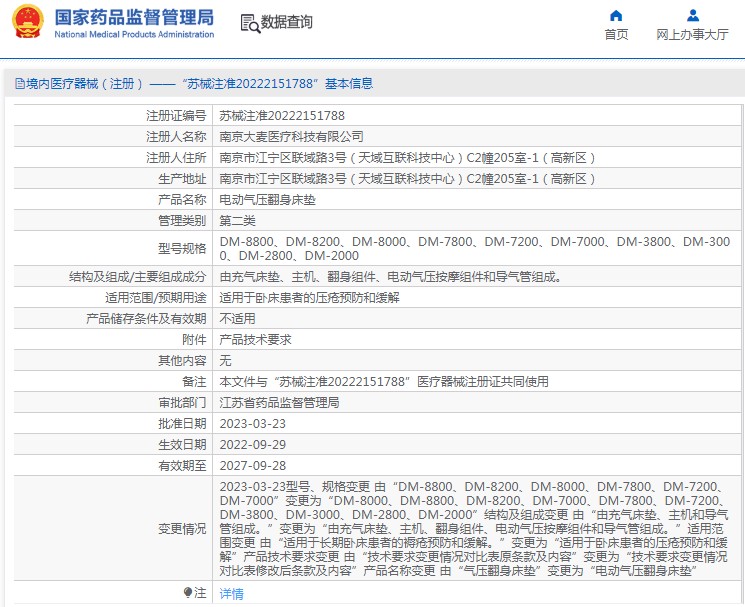Image resolution: width=745 pixels, height=607 pixels.
Task: Click the 管理类别 label
Action: [x=182, y=220]
